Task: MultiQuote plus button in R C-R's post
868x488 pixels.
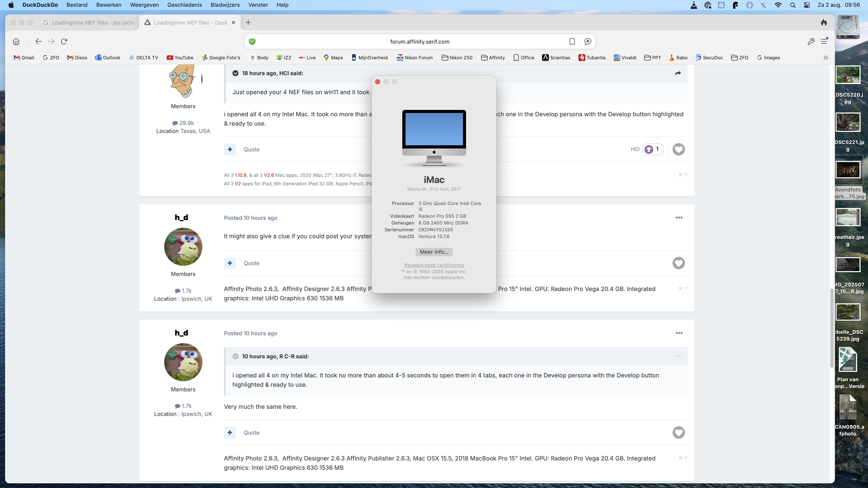Action: (x=230, y=149)
